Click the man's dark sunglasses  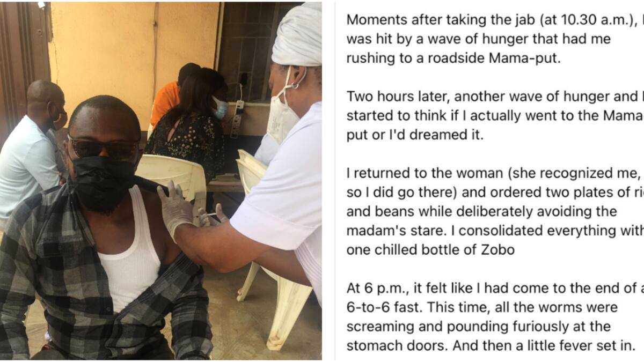[x=103, y=149]
